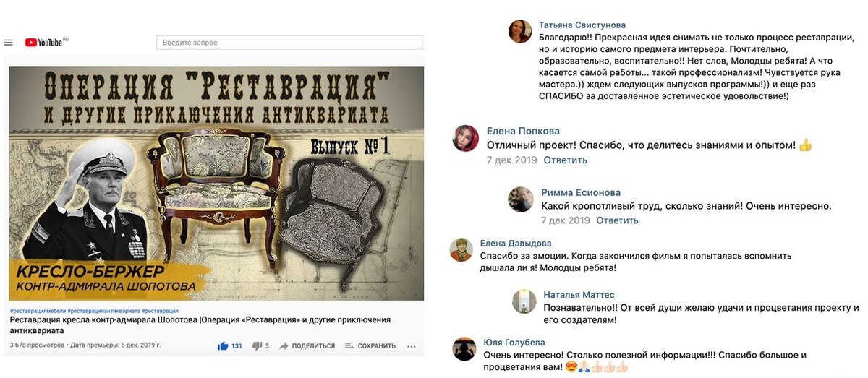Open Римма Есионова's profile avatar

pos(521,199)
